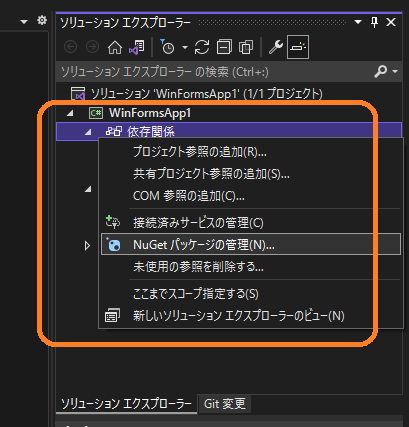Viewport: 409px width, 427px height.
Task: Click the search magnifier icon
Action: click(380, 71)
